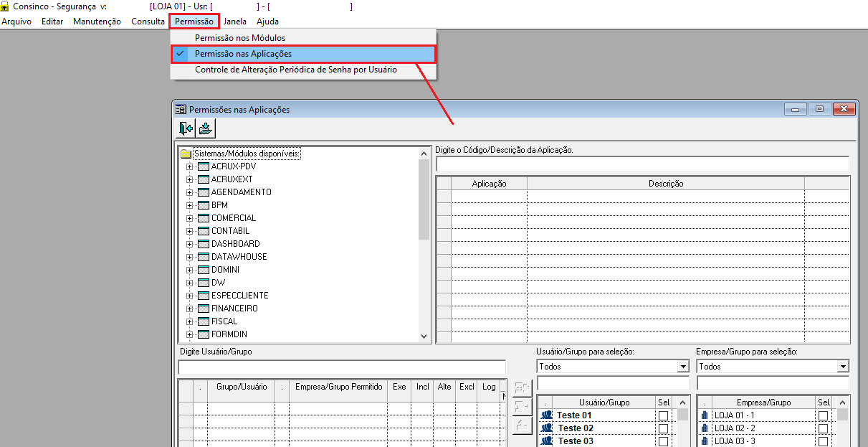Check the Sel. box for LOJA 01 - 1
Viewport: 868px width, 447px height.
click(x=824, y=415)
